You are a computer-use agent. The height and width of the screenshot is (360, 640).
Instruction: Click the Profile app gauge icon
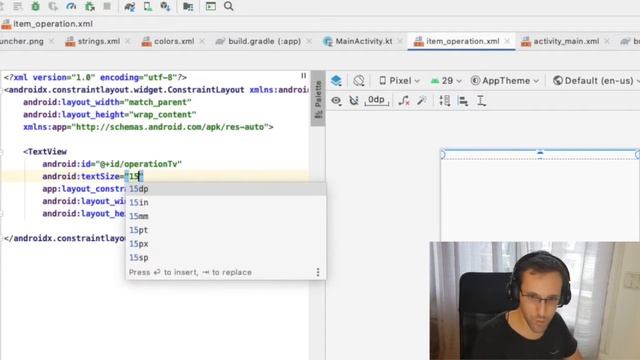click(x=71, y=6)
